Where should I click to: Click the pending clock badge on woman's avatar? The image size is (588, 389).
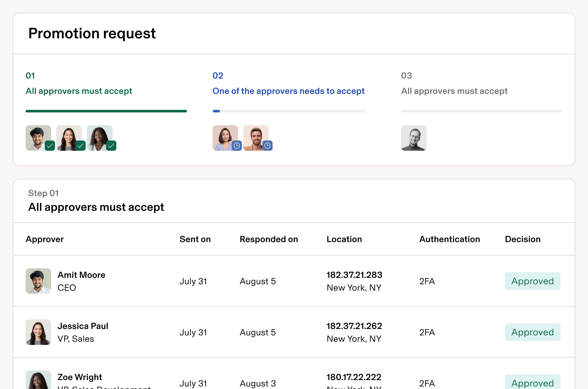pyautogui.click(x=237, y=146)
